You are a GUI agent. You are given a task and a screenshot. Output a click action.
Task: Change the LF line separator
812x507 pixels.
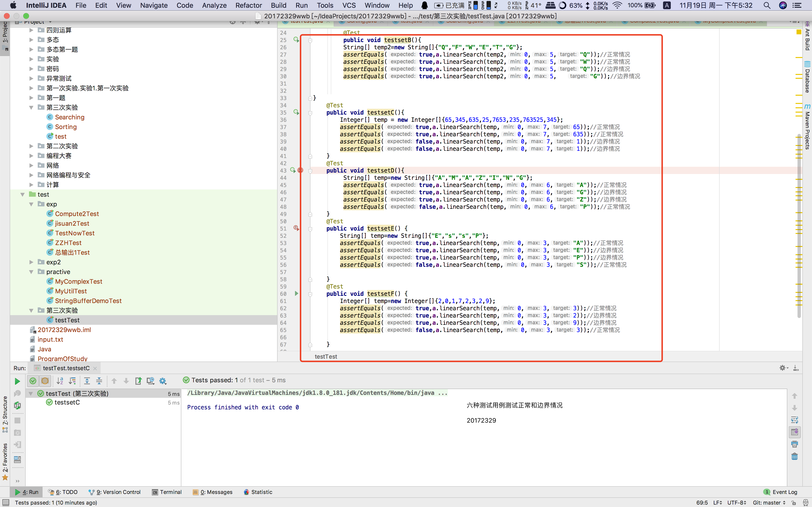point(718,502)
